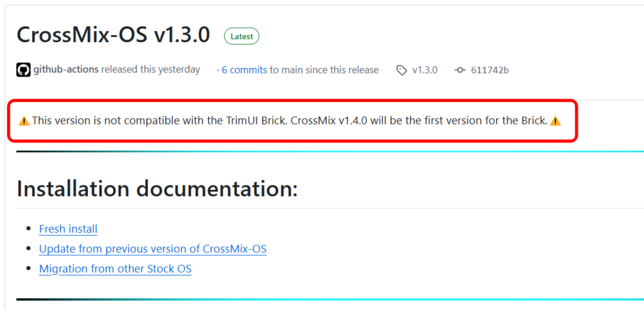
Task: Click the warning icon before 'This version'
Action: (25, 121)
